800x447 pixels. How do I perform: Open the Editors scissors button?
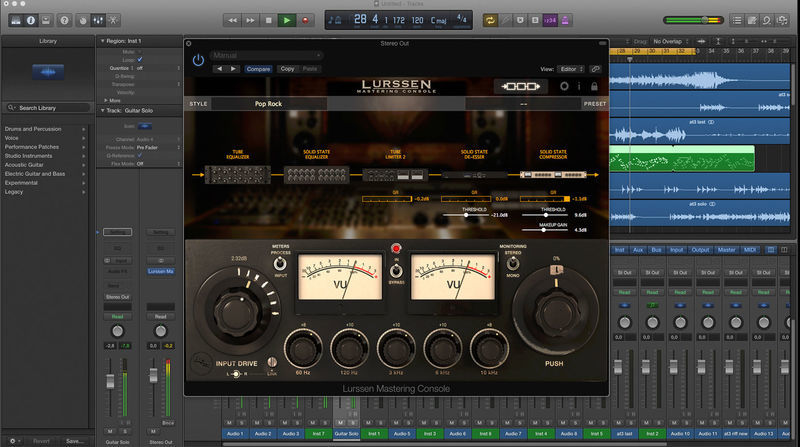coord(113,20)
